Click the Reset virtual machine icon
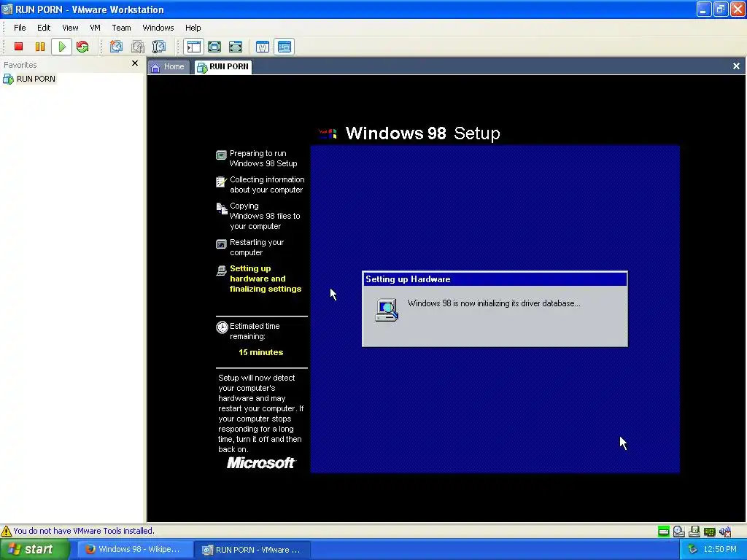747x560 pixels. coord(82,47)
